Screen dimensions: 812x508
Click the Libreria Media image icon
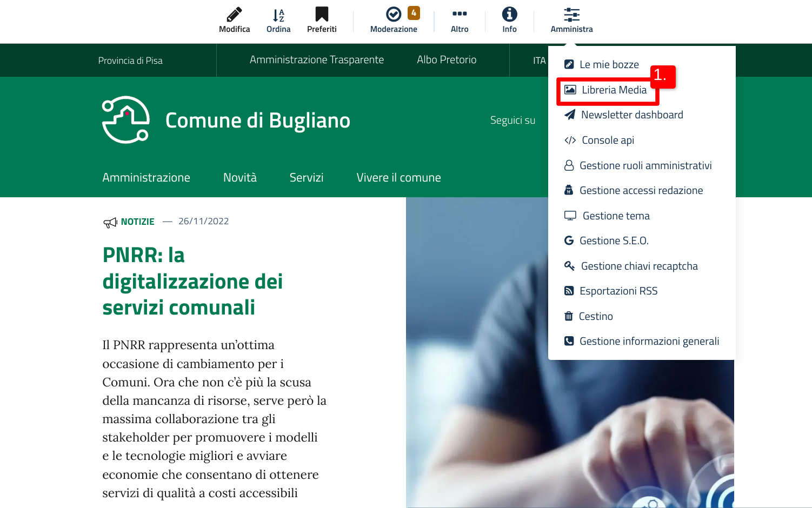[570, 90]
